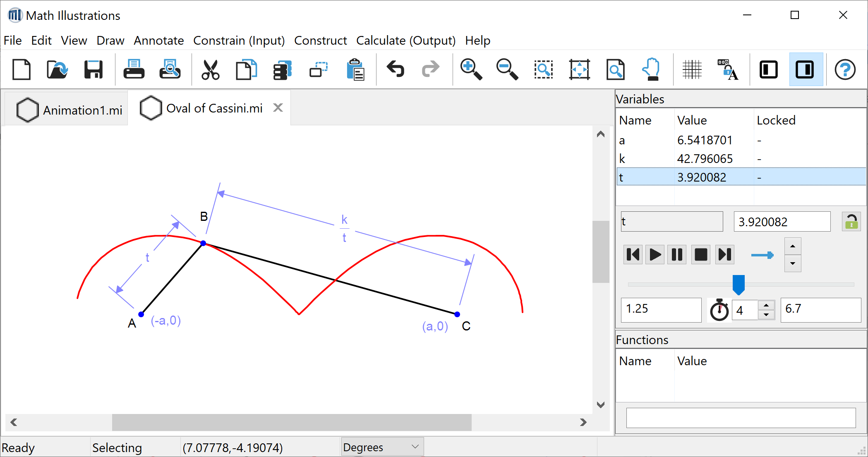
Task: Activate the Pan hand tool
Action: (651, 69)
